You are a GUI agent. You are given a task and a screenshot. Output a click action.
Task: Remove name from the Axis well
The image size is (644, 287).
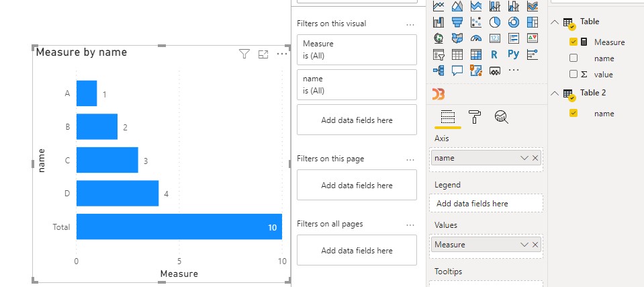pyautogui.click(x=535, y=158)
